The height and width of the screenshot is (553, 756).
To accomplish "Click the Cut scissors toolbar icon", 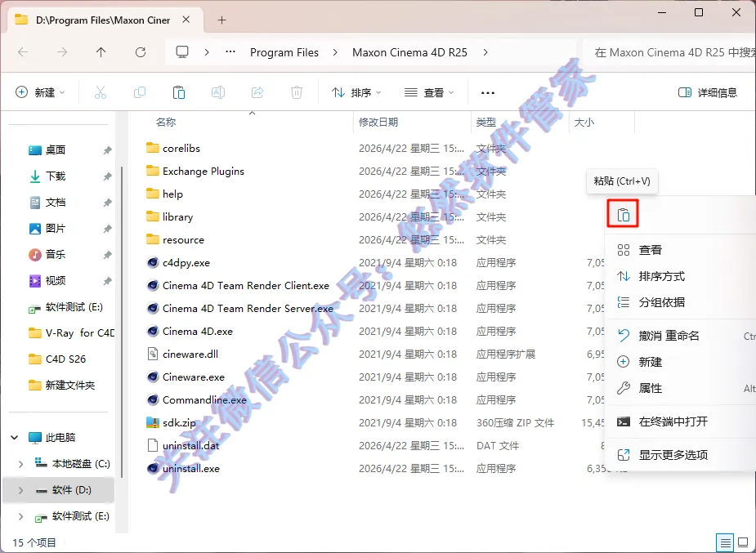I will [101, 92].
